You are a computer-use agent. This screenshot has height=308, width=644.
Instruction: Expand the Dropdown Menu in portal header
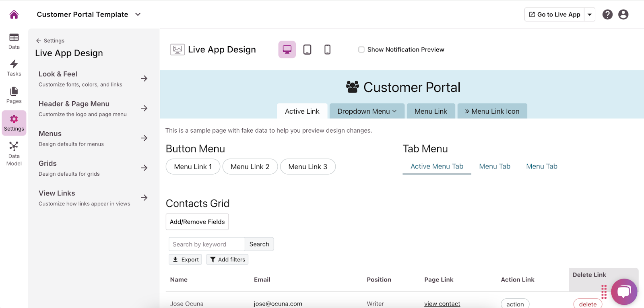(x=367, y=111)
